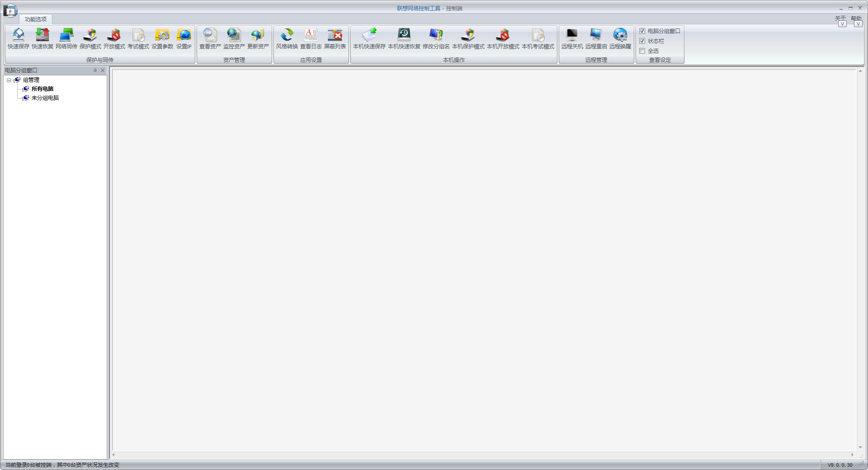This screenshot has width=868, height=470.
Task: Uncheck the 电脑分组窗口 checkbox
Action: pos(642,31)
